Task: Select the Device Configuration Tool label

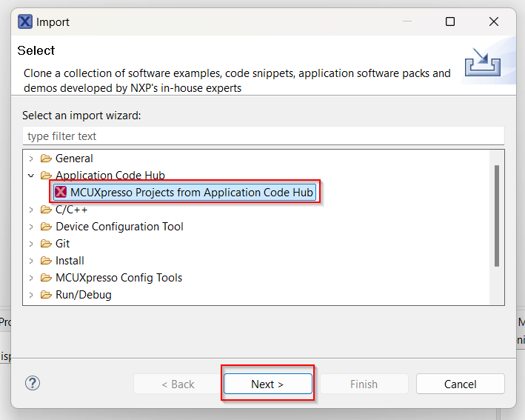Action: pyautogui.click(x=119, y=227)
